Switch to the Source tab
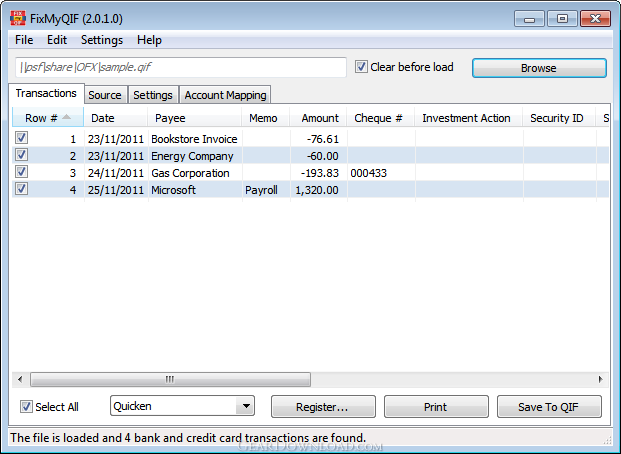The width and height of the screenshot is (621, 454). tap(105, 95)
